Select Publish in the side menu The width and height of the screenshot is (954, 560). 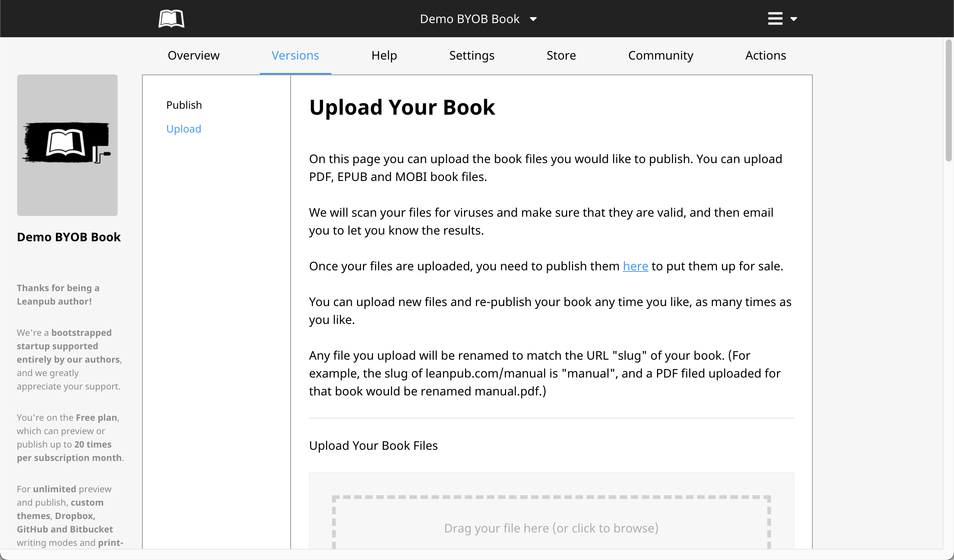click(x=184, y=105)
